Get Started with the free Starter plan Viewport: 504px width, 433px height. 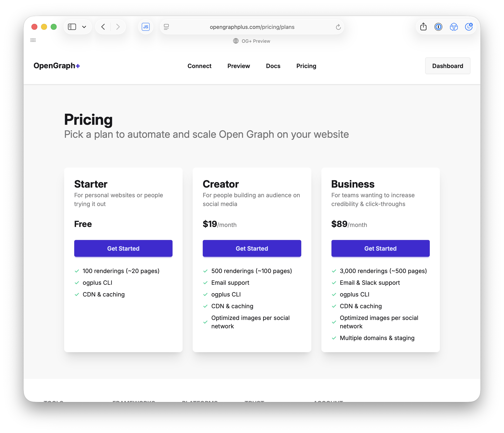(x=123, y=248)
